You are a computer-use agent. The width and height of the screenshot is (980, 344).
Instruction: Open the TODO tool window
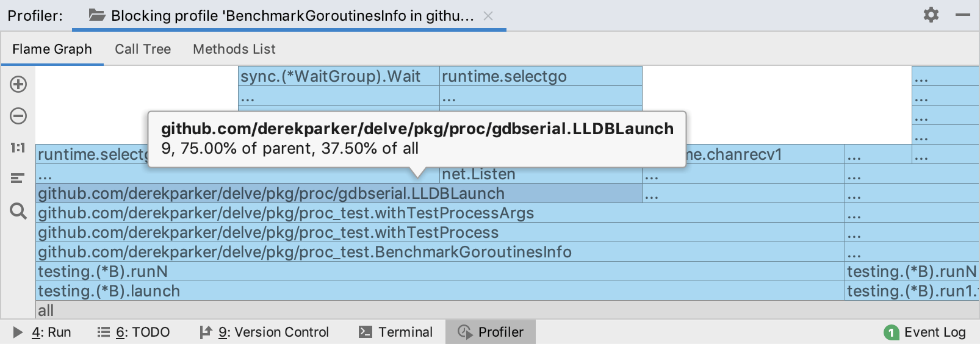(134, 332)
